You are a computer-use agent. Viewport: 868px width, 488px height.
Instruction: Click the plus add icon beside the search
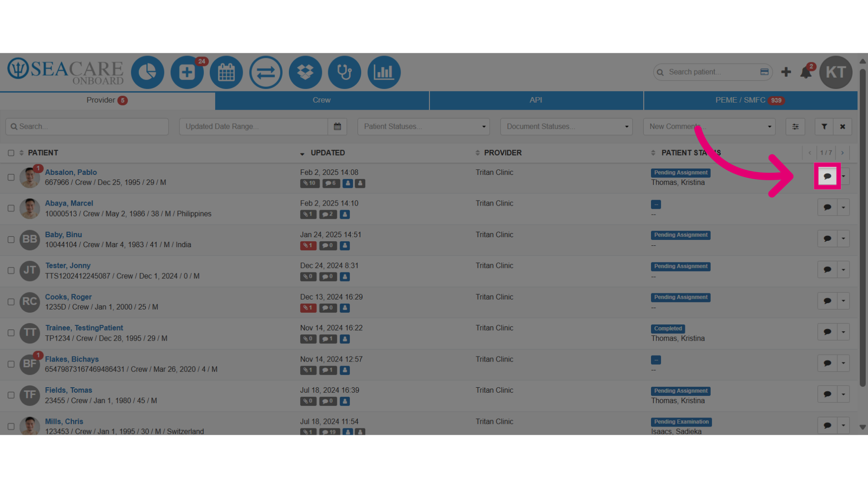pos(786,72)
